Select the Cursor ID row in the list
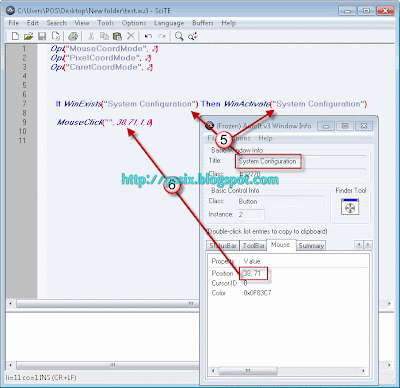400x388 pixels. point(288,283)
